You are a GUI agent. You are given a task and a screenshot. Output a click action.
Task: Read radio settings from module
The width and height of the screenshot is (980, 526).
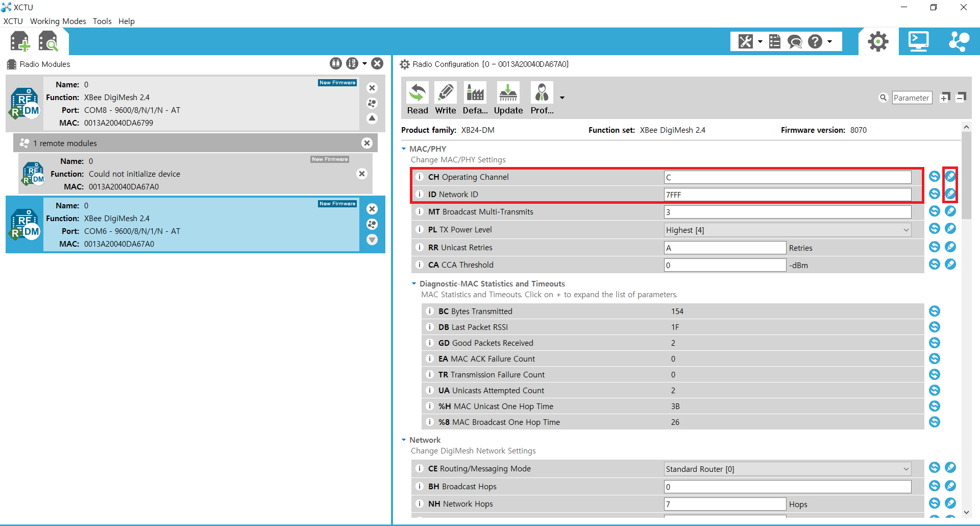pos(418,99)
